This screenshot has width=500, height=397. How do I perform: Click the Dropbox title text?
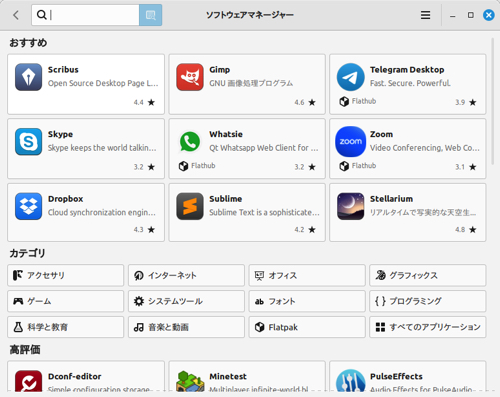tap(65, 199)
